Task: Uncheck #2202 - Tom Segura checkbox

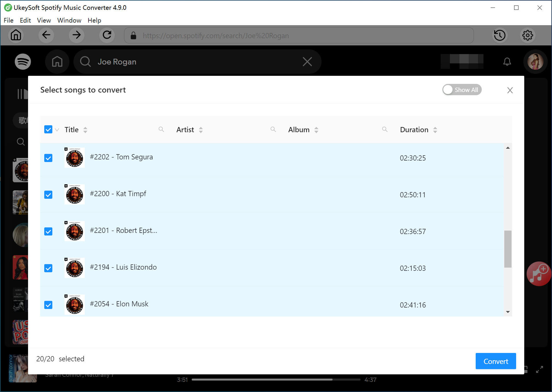Action: tap(48, 158)
